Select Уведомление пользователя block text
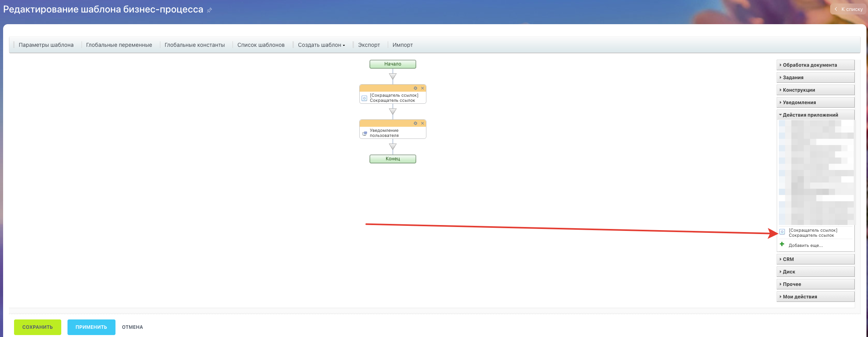 click(384, 133)
